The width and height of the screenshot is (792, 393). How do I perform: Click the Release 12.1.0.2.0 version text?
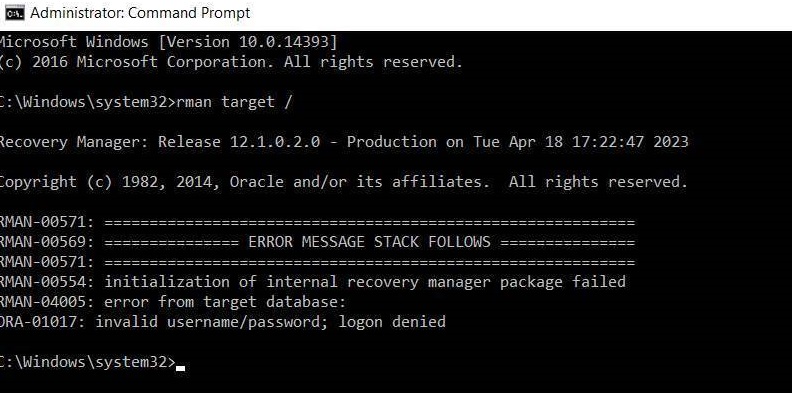[x=239, y=141]
